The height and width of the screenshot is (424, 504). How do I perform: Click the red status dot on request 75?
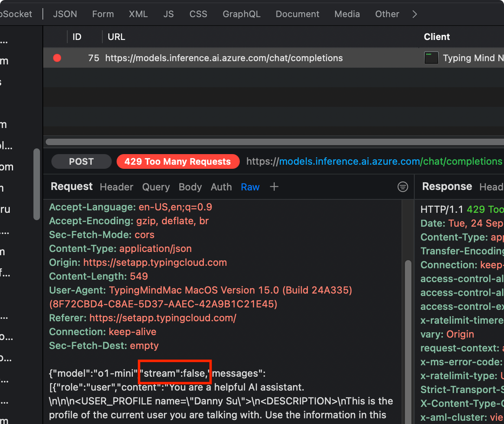(x=57, y=58)
